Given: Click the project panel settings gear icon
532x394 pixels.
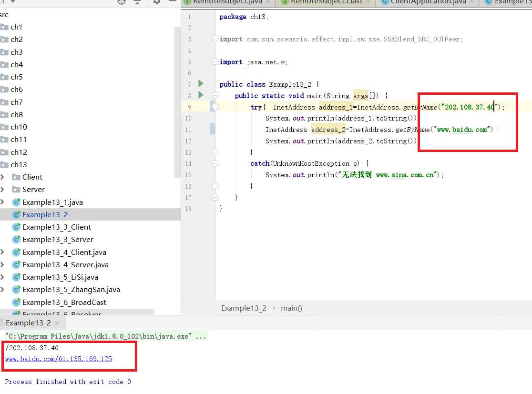Looking at the screenshot, I should pyautogui.click(x=157, y=2).
